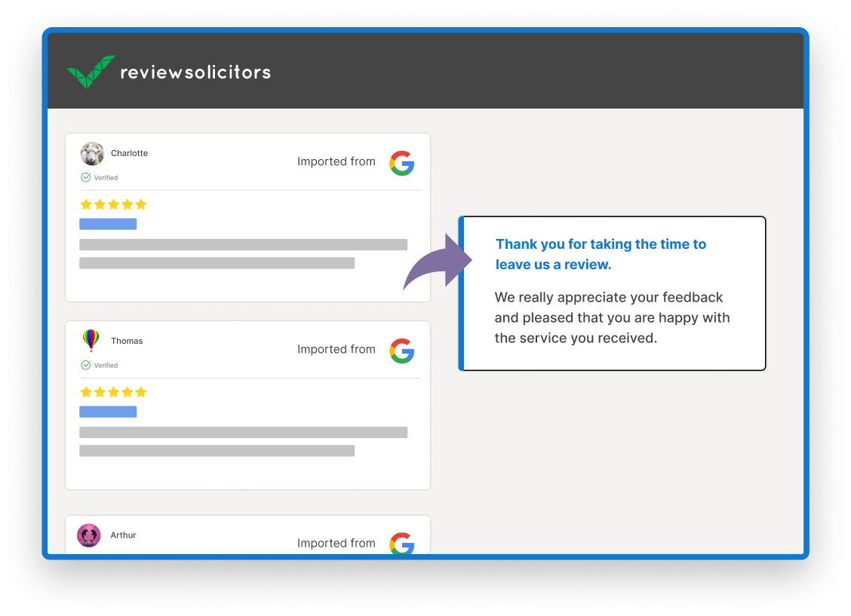851x616 pixels.
Task: Click Imported from text in Charlotte's review
Action: coord(336,161)
